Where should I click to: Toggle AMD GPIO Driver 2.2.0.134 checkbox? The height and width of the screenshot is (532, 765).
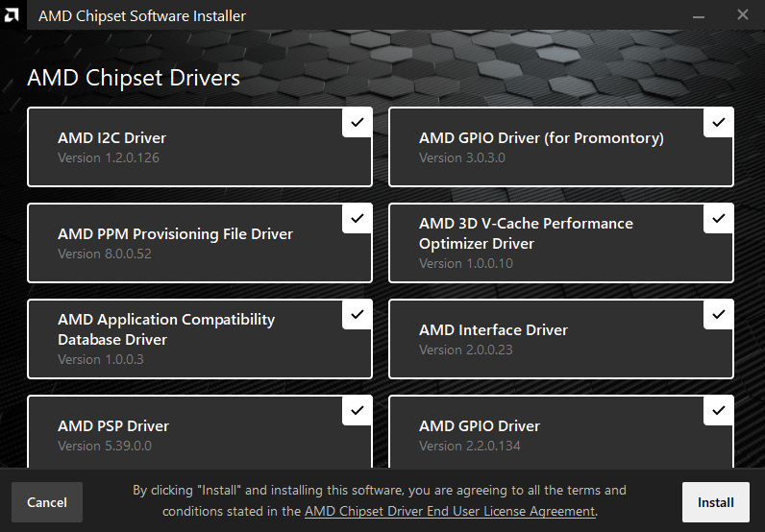(x=718, y=411)
